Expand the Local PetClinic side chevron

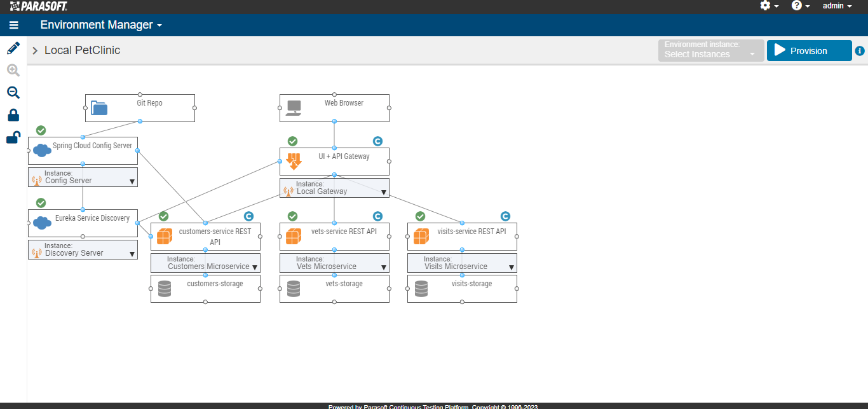(x=35, y=51)
